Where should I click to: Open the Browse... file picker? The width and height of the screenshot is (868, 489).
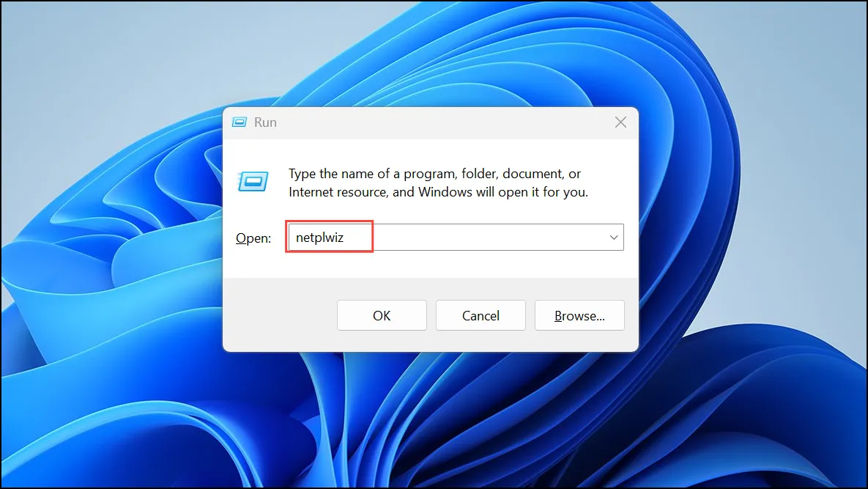[x=579, y=315]
